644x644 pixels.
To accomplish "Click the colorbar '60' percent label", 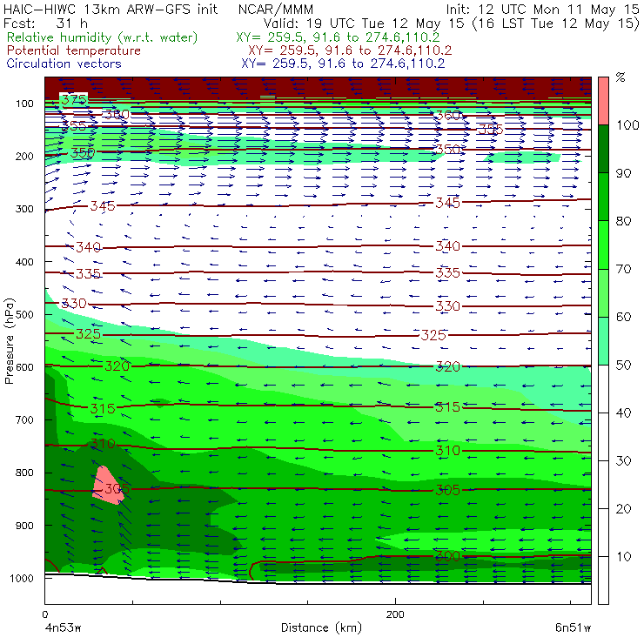I will point(623,317).
